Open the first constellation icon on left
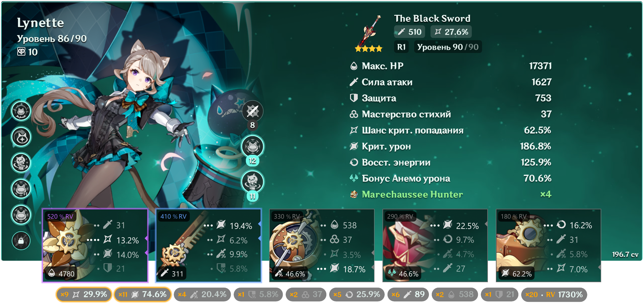644x305 pixels. 21,111
